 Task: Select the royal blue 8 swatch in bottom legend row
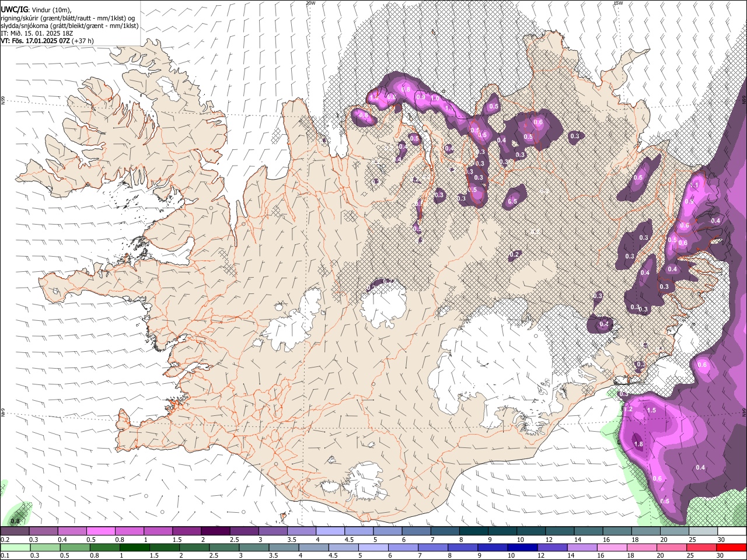(x=462, y=548)
